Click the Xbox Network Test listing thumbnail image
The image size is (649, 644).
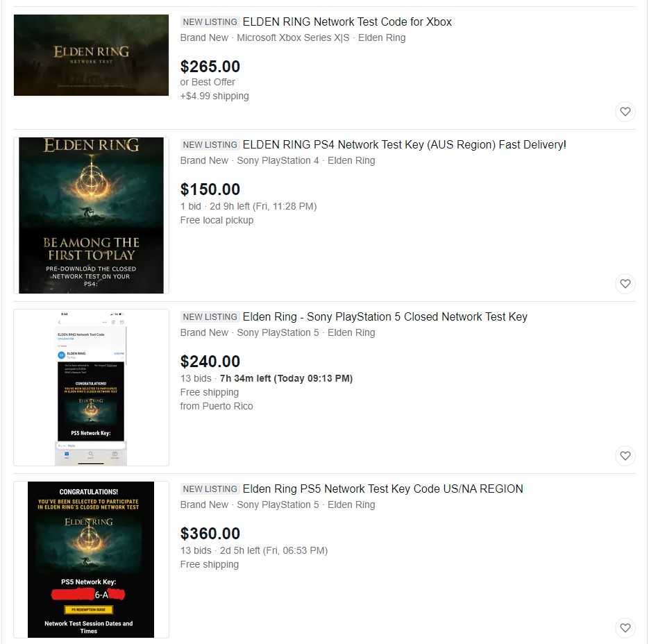(x=91, y=55)
